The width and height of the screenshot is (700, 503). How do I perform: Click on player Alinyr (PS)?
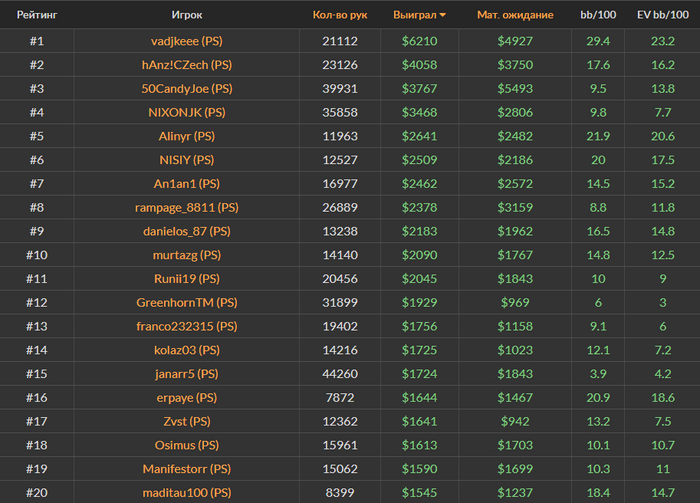pos(186,136)
